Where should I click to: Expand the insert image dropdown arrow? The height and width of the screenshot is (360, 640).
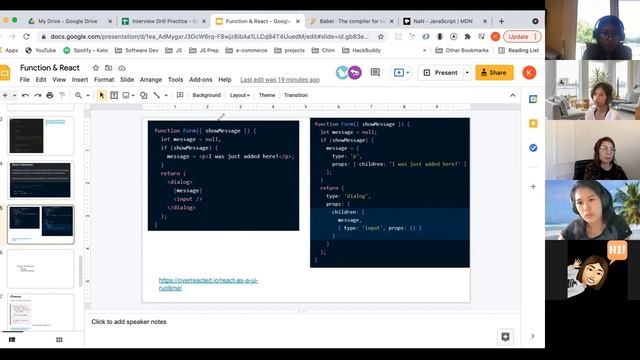coord(133,96)
